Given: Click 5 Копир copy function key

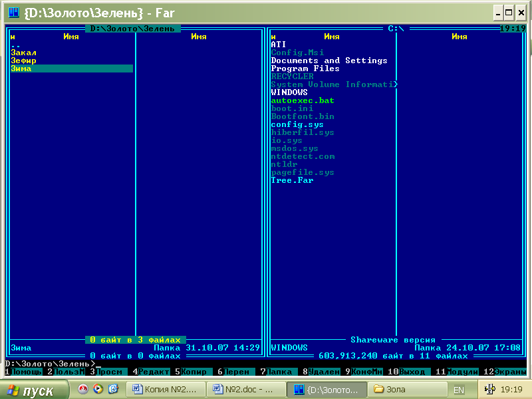Looking at the screenshot, I should coord(194,372).
